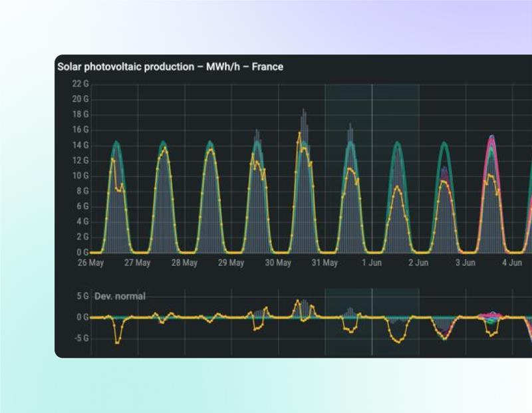Click the 4 Jun date label
Screen dimensions: 532x413
(511, 263)
